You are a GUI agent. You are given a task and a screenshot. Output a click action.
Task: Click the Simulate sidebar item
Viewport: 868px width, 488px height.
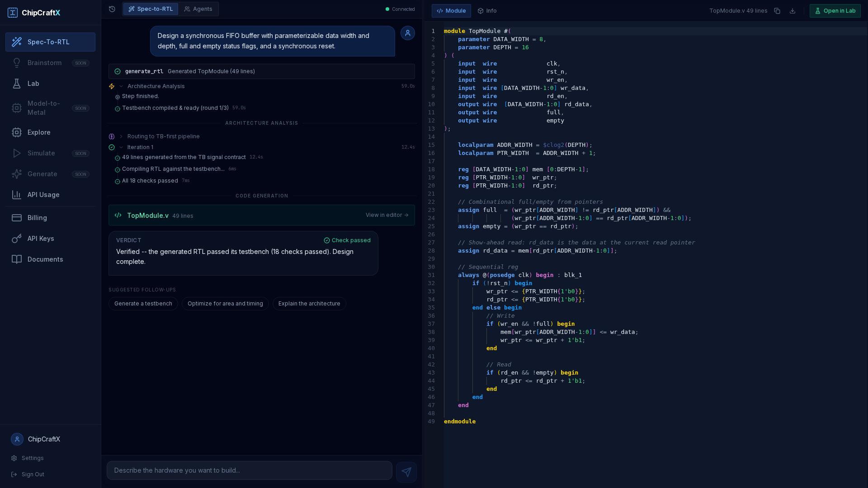50,153
